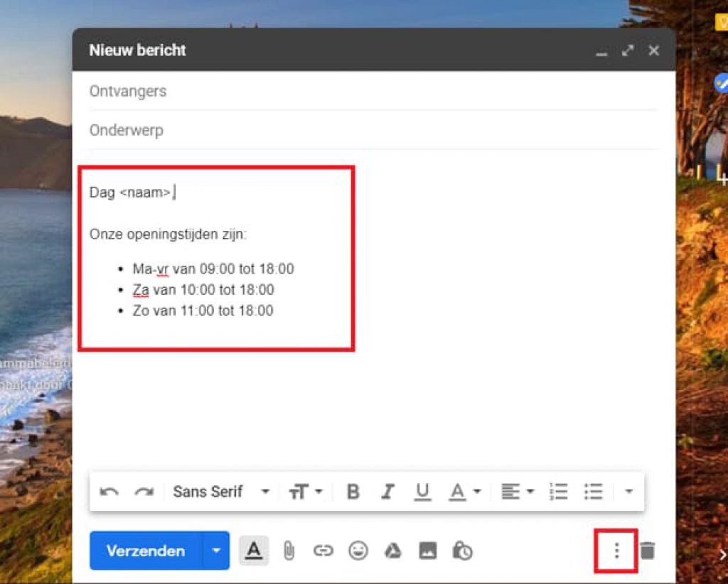This screenshot has height=584, width=728.
Task: Open the text color picker
Action: [x=464, y=492]
